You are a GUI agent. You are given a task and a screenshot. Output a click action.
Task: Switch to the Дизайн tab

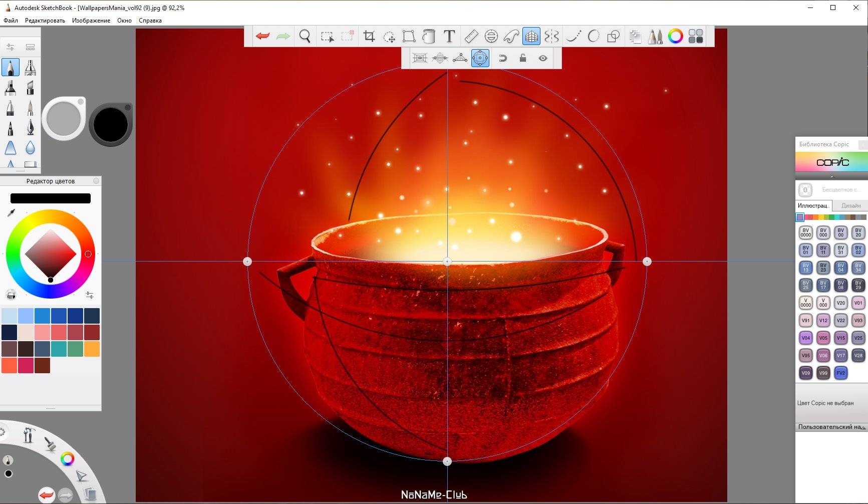tap(850, 205)
